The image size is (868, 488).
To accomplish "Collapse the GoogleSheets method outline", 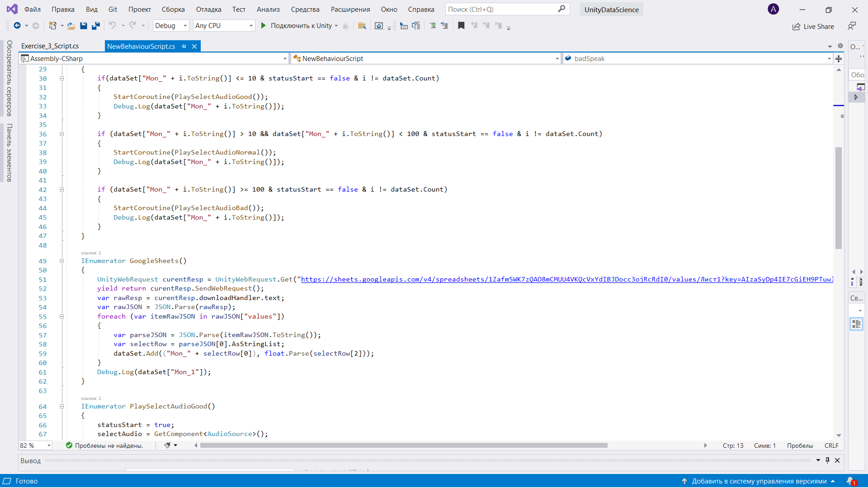I will click(62, 261).
